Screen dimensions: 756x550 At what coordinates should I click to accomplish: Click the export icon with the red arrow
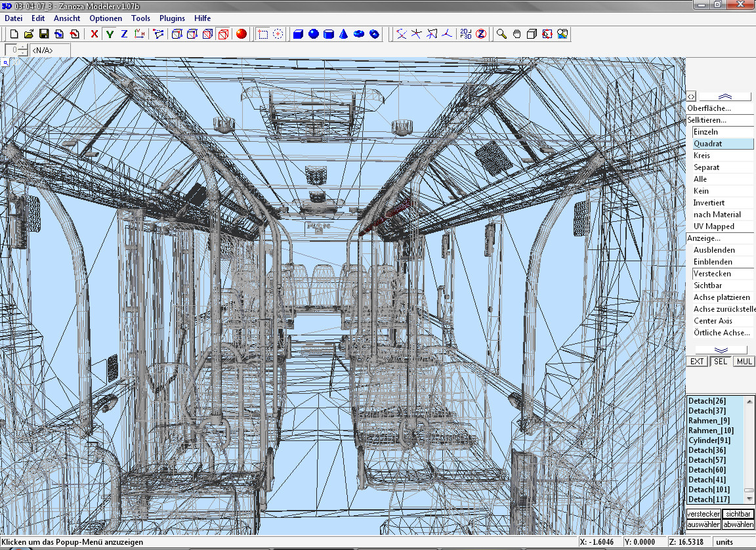click(74, 33)
